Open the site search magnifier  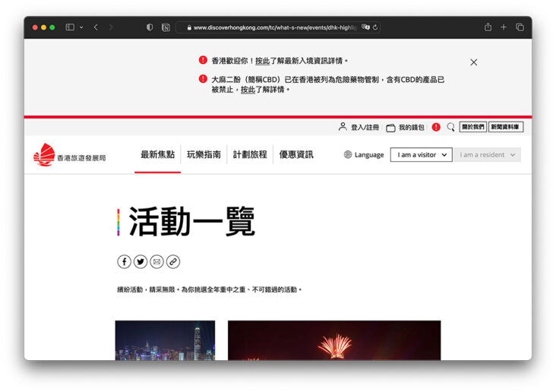450,128
